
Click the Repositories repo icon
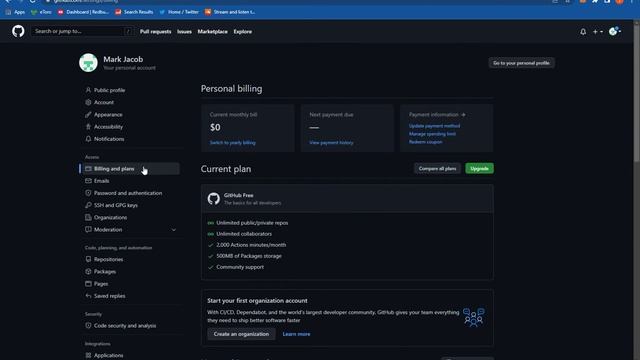click(x=88, y=259)
